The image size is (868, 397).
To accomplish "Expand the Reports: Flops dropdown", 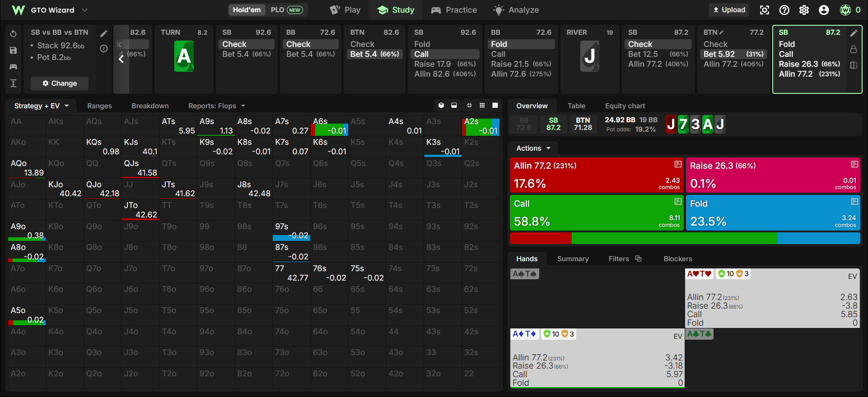I will click(x=217, y=106).
